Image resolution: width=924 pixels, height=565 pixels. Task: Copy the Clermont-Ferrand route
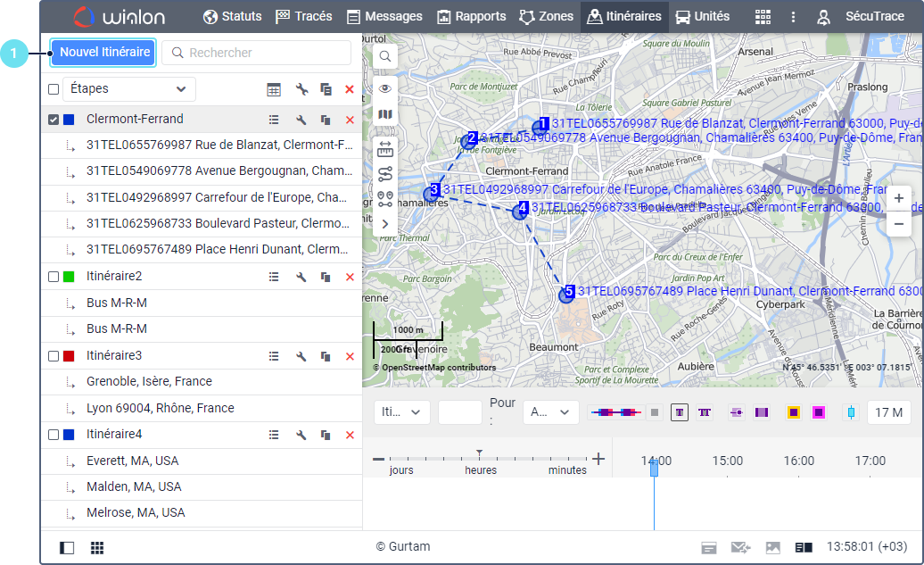(x=326, y=120)
